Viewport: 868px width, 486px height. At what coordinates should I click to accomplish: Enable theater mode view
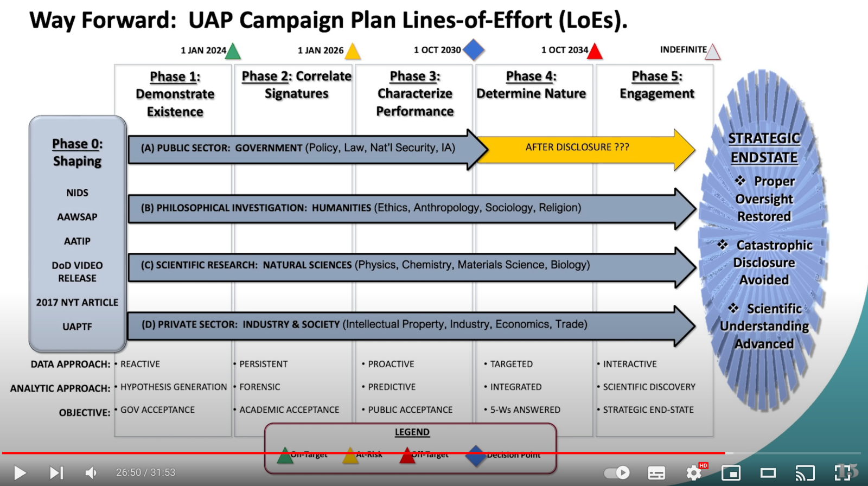768,473
